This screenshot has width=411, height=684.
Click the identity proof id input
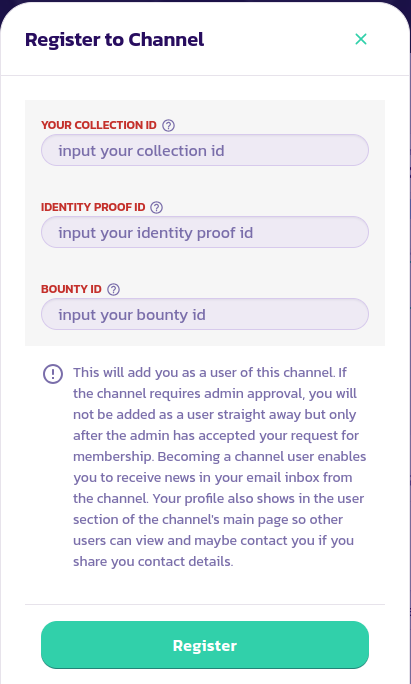(x=205, y=232)
